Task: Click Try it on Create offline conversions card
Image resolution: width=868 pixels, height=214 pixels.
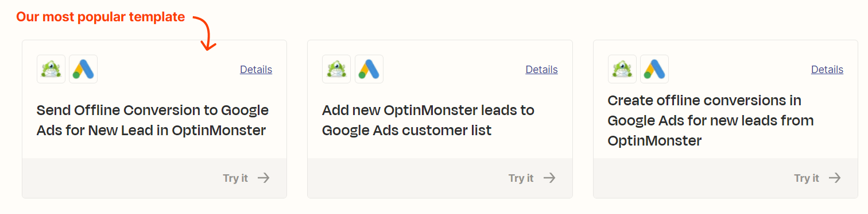Action: point(807,178)
